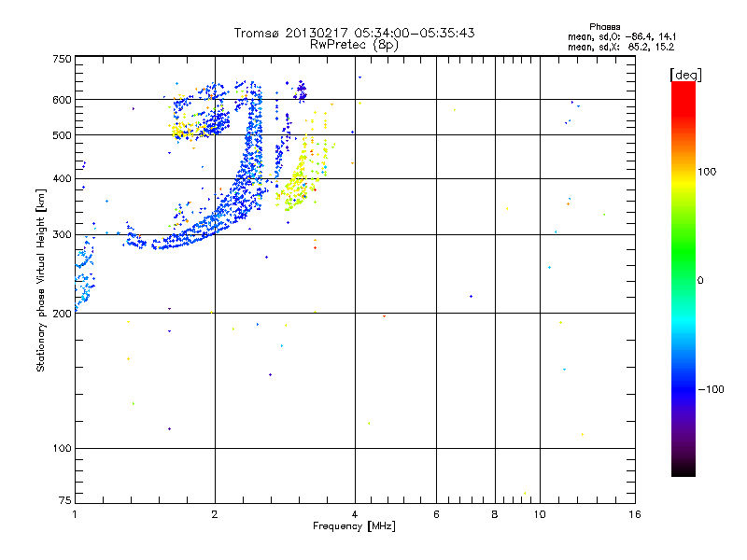Image resolution: width=747 pixels, height=560 pixels.
Task: Click the x-axis tick label "4"
Action: tap(355, 514)
